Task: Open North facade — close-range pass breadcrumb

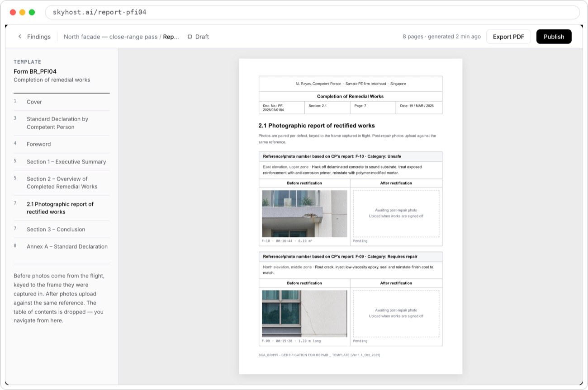Action: tap(110, 37)
